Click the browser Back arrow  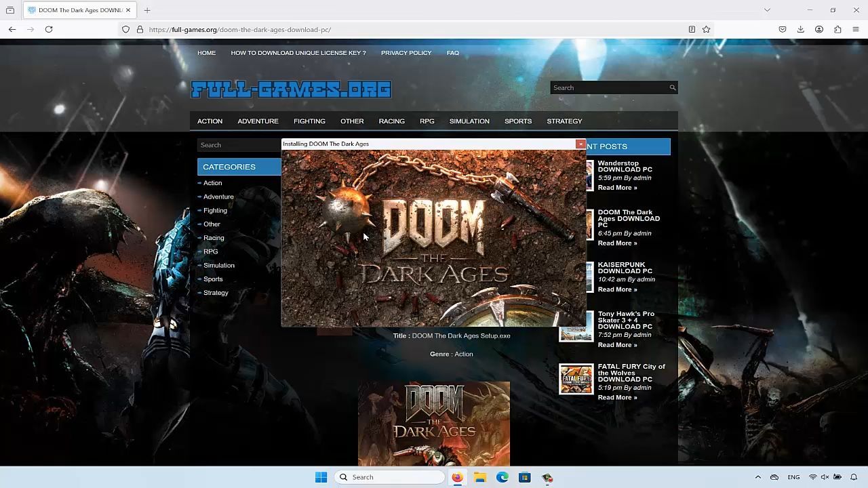pos(12,29)
